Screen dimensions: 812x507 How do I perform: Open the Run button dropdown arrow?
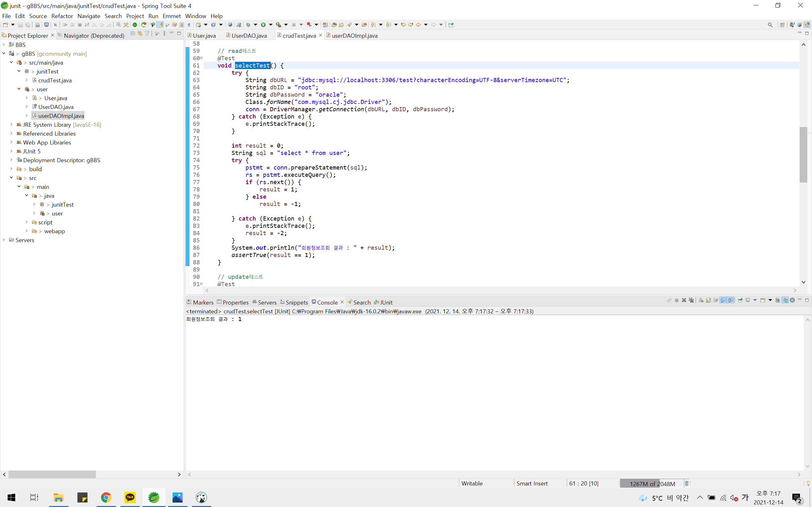pos(271,25)
